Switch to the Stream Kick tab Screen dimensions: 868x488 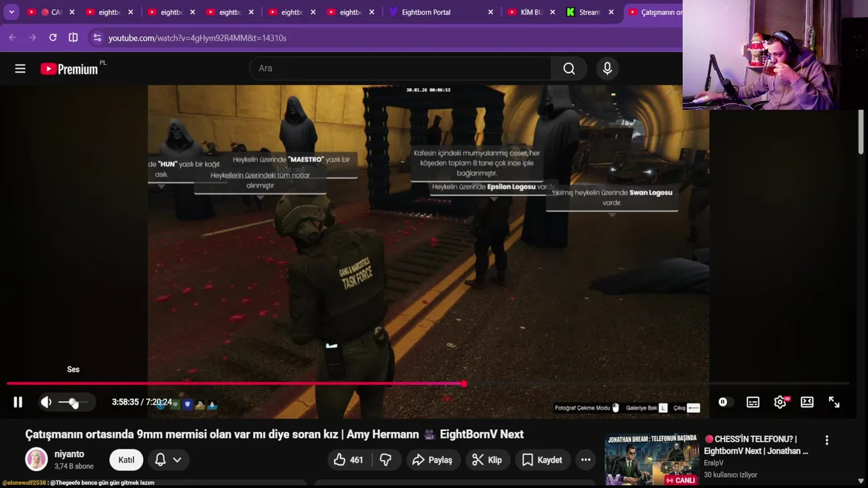pos(589,12)
